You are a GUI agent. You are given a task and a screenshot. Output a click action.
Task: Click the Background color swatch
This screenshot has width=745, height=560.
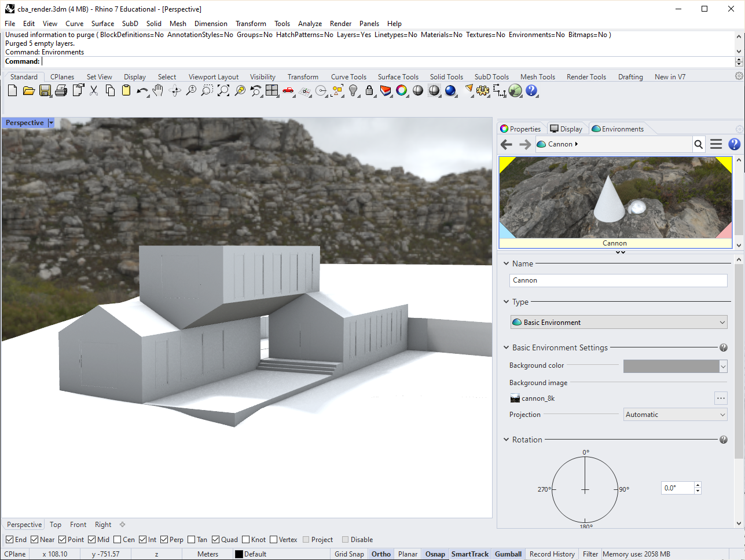(x=670, y=366)
